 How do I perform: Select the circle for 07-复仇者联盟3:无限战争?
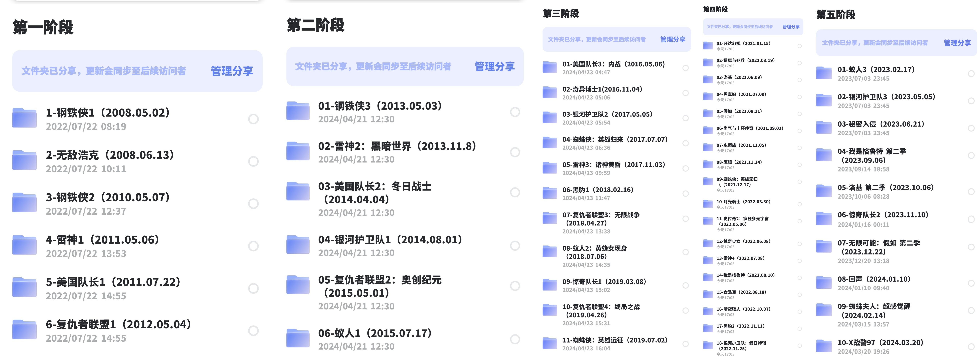point(686,219)
